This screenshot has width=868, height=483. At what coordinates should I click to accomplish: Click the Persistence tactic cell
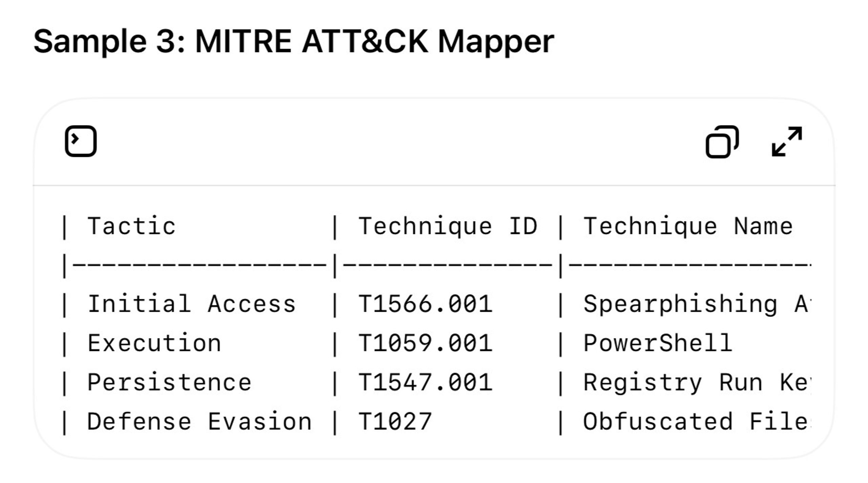point(169,382)
